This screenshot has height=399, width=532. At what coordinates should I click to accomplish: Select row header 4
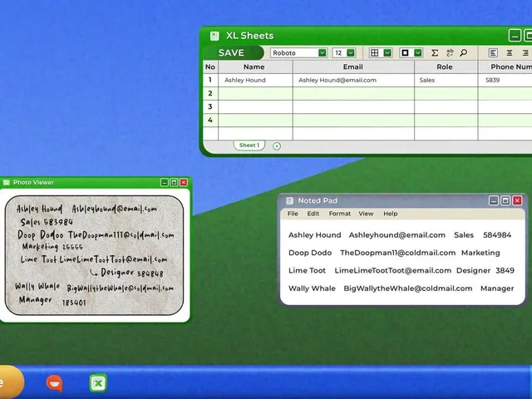pyautogui.click(x=210, y=120)
